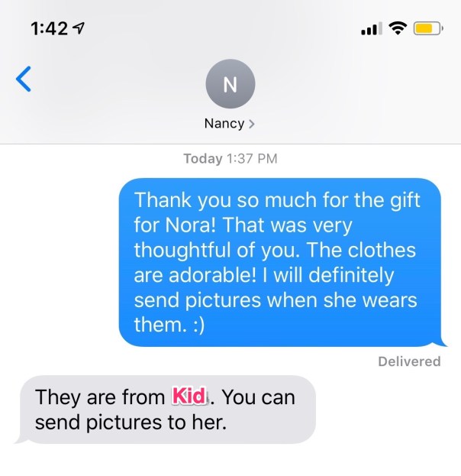This screenshot has width=461, height=476.
Task: Tap 'send pictures to her' line
Action: pos(131,423)
